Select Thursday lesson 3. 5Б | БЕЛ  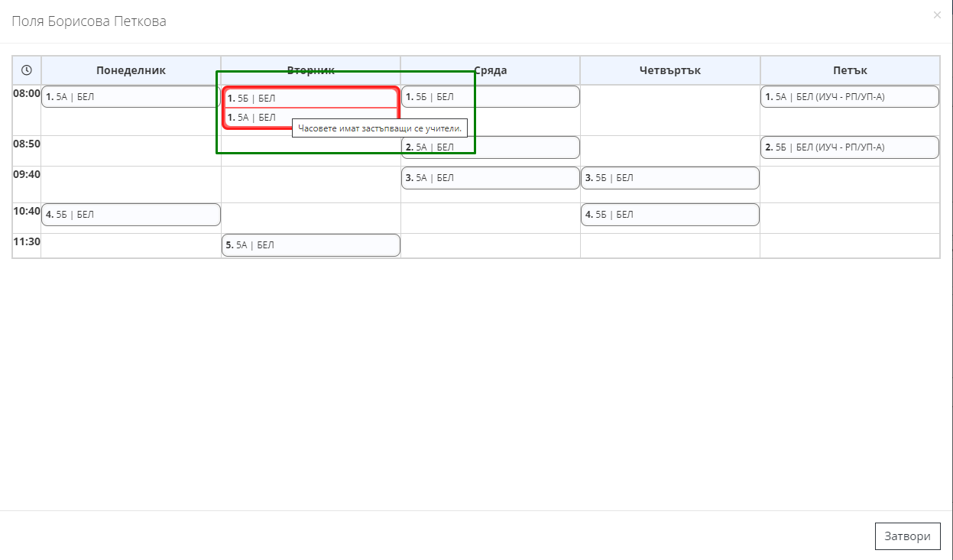[x=670, y=178]
